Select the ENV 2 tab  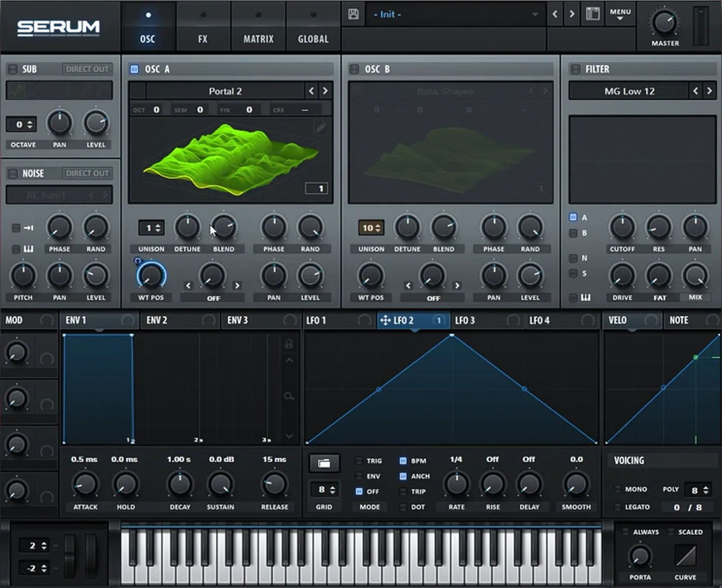click(180, 321)
